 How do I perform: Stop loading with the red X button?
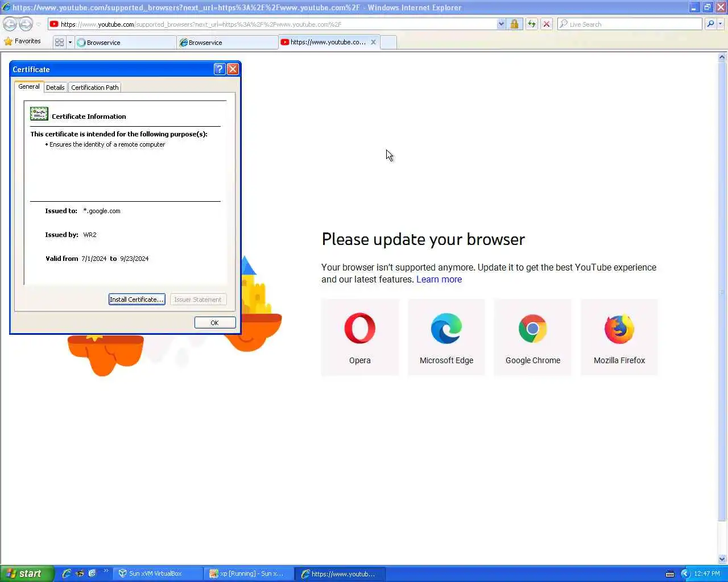coord(546,24)
